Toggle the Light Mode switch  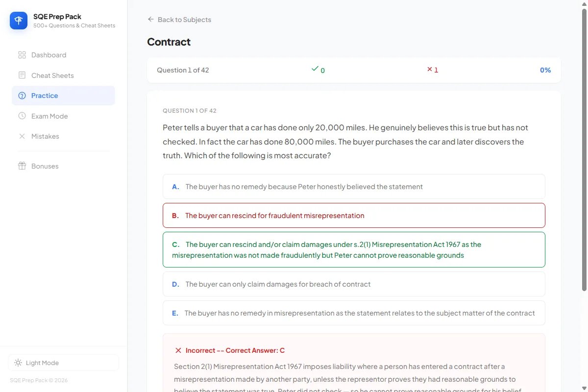pos(63,363)
